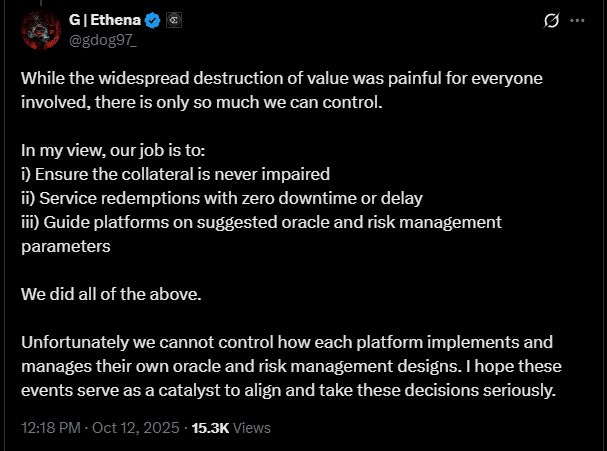Image resolution: width=607 pixels, height=451 pixels.
Task: Open the @gdog97_ handle link
Action: 102,39
